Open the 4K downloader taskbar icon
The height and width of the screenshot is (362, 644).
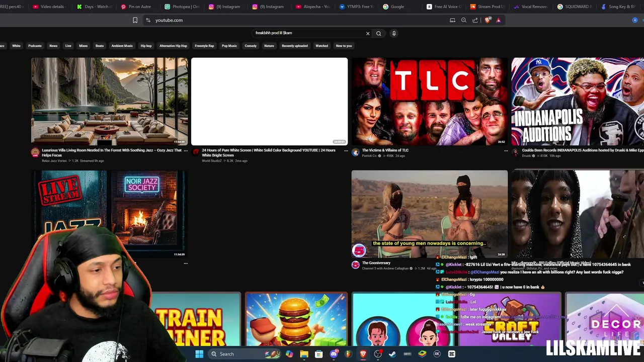[437, 354]
